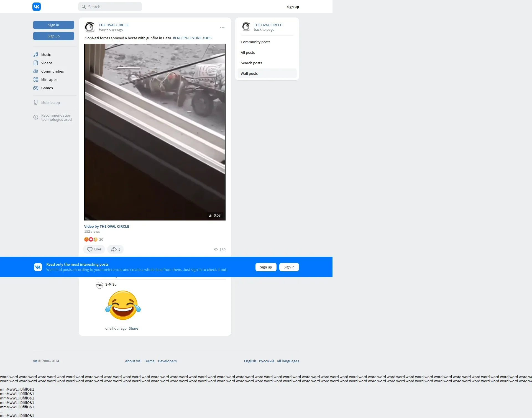This screenshot has height=418, width=532.
Task: Share the post via arrow button
Action: point(116,249)
